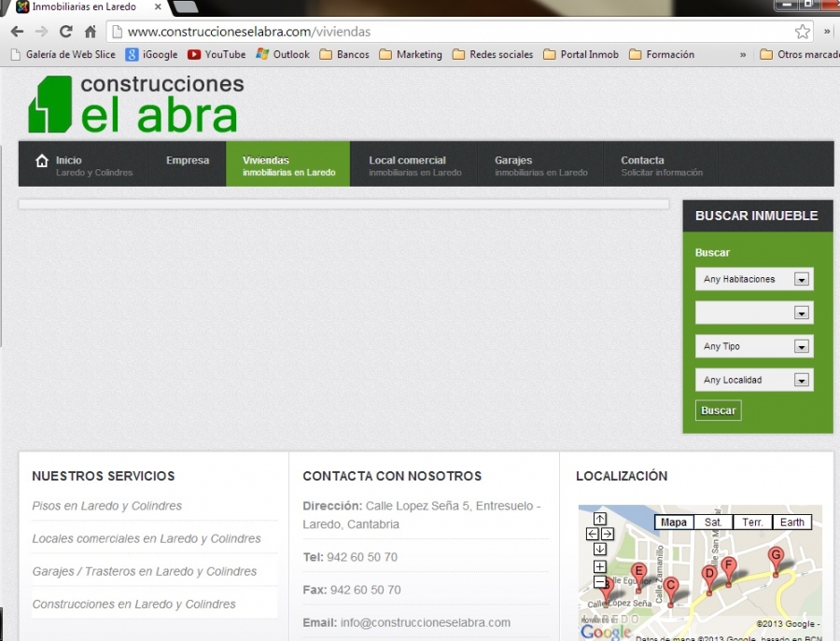The width and height of the screenshot is (840, 641).
Task: Click map marker E
Action: point(638,575)
